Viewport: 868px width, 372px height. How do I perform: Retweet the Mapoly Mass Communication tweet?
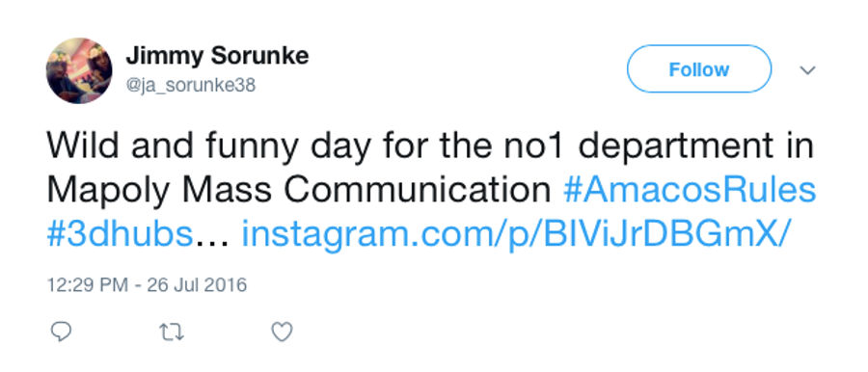click(172, 332)
